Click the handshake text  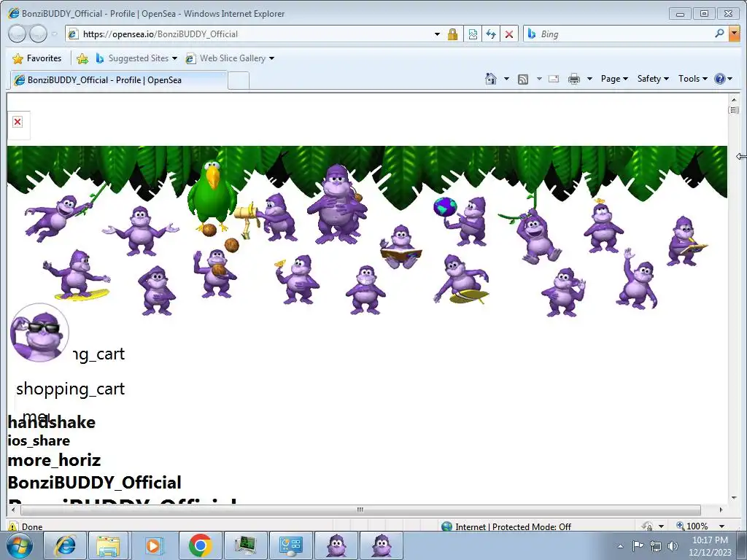(52, 422)
